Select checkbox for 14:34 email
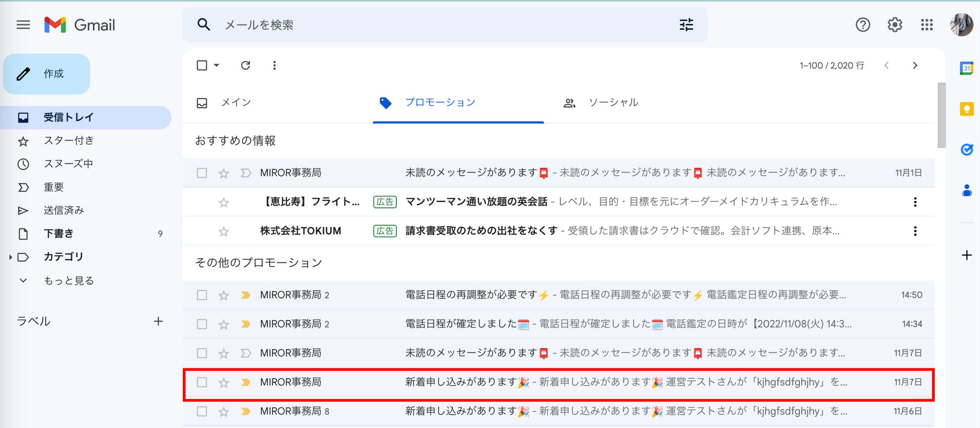This screenshot has height=428, width=980. coord(202,324)
